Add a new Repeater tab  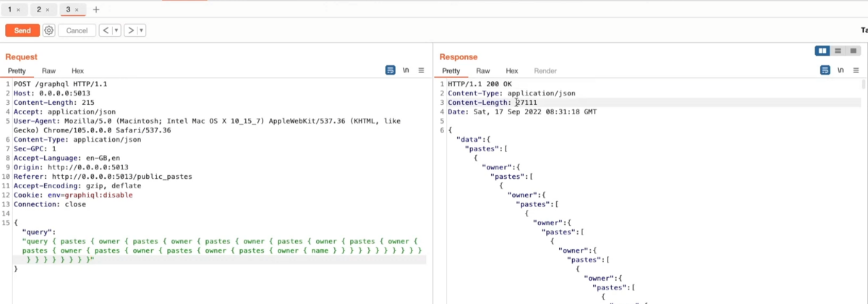96,9
